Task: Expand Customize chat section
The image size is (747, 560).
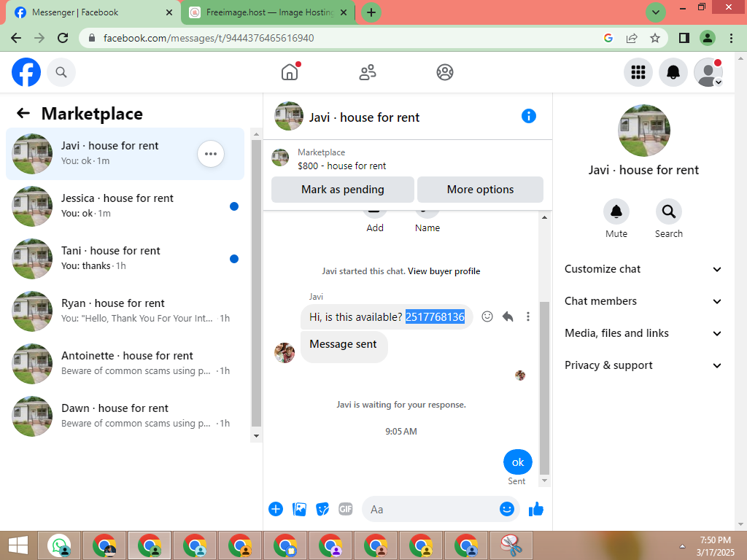Action: tap(643, 269)
